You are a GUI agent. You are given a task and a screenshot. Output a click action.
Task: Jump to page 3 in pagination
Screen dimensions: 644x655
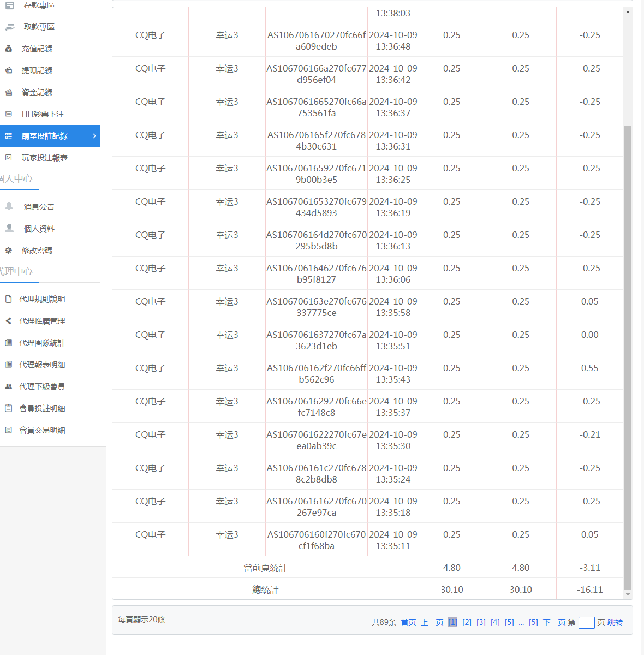pyautogui.click(x=481, y=622)
